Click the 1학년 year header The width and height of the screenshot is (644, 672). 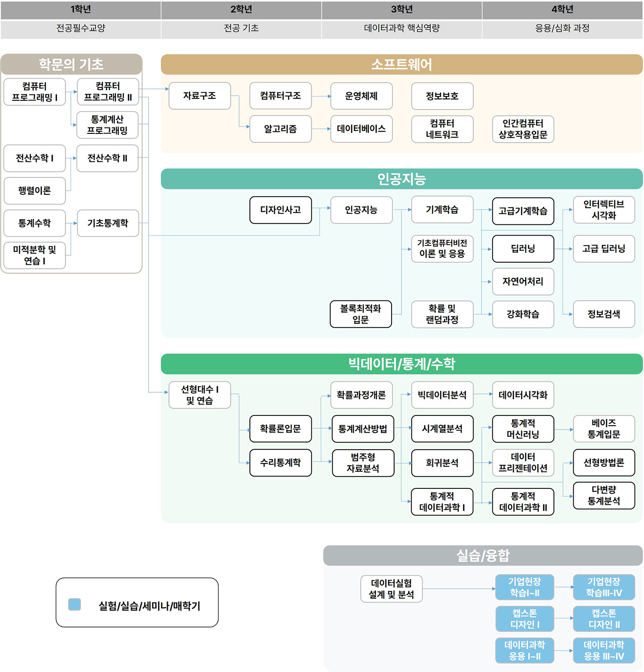coord(81,9)
